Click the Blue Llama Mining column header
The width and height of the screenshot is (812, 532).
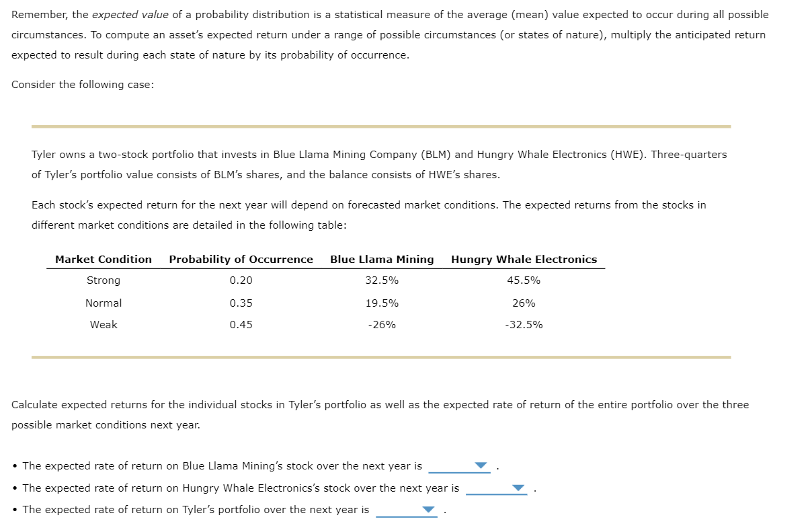(x=382, y=259)
